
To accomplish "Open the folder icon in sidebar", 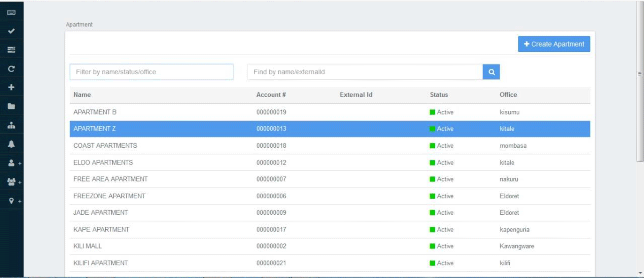I will click(11, 106).
